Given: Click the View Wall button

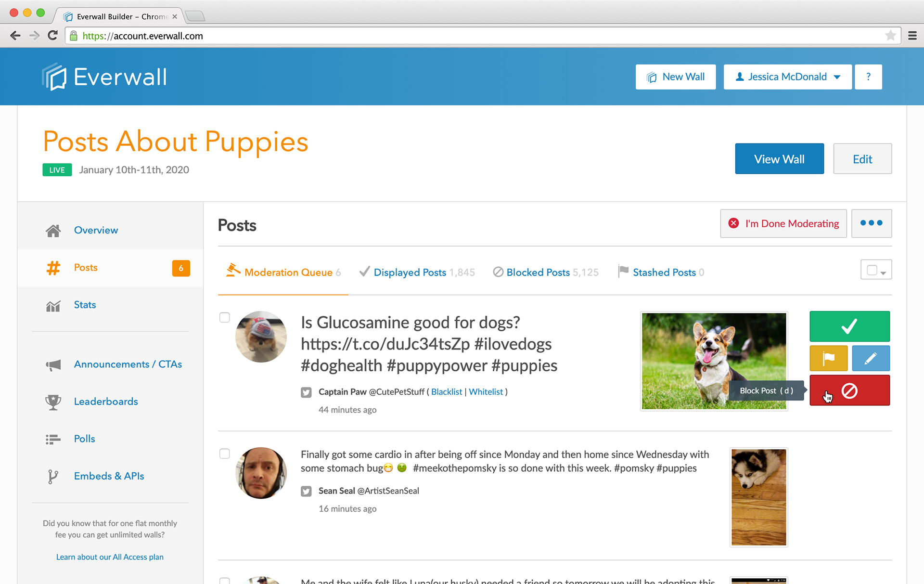Looking at the screenshot, I should (780, 159).
